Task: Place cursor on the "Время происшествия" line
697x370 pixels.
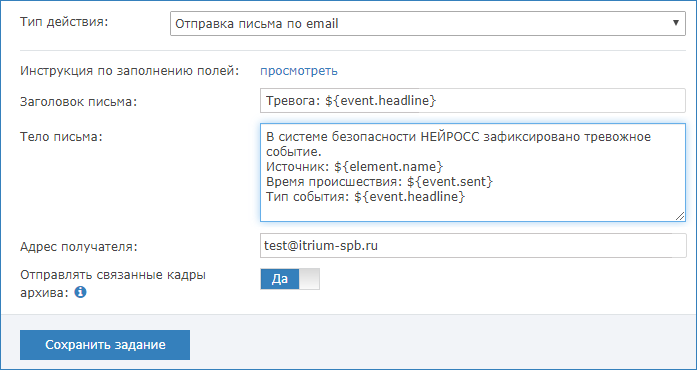Action: (x=380, y=182)
